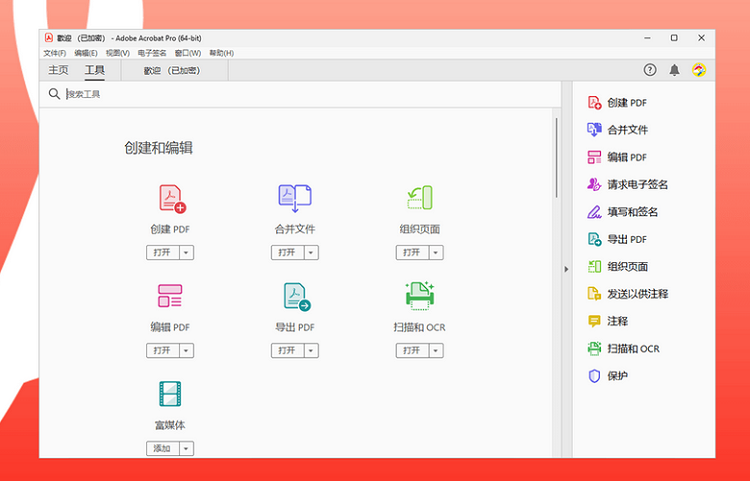
Task: Open the 编辑(E) menu
Action: point(86,53)
